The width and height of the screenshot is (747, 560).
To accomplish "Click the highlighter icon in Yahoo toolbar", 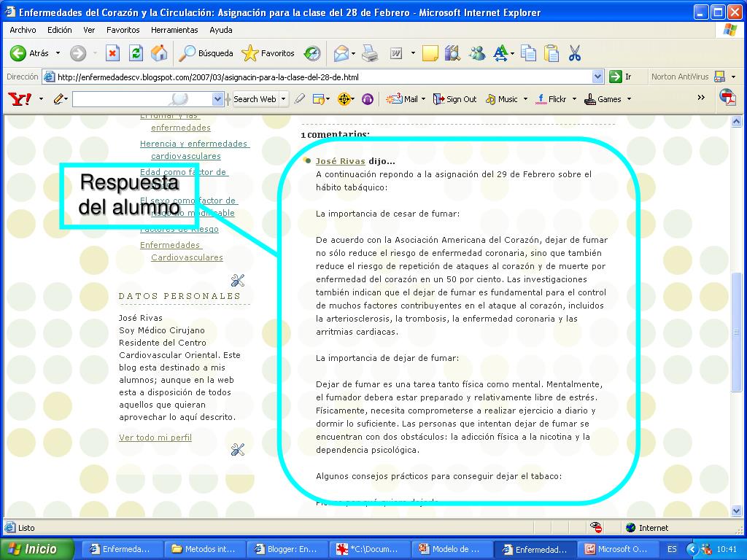I will tap(300, 99).
